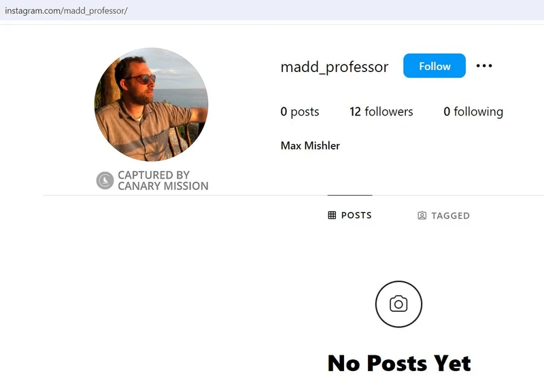
Task: Click the grid icon beside Posts
Action: 332,215
